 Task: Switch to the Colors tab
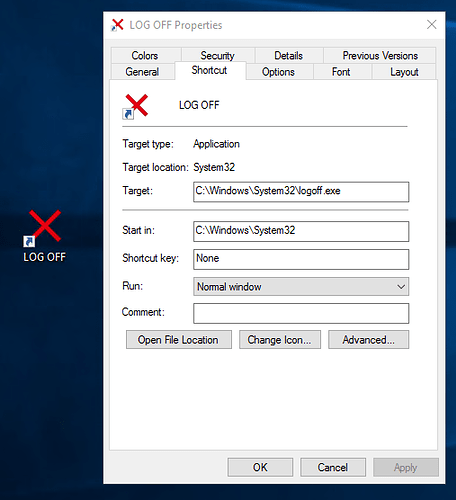tap(145, 55)
